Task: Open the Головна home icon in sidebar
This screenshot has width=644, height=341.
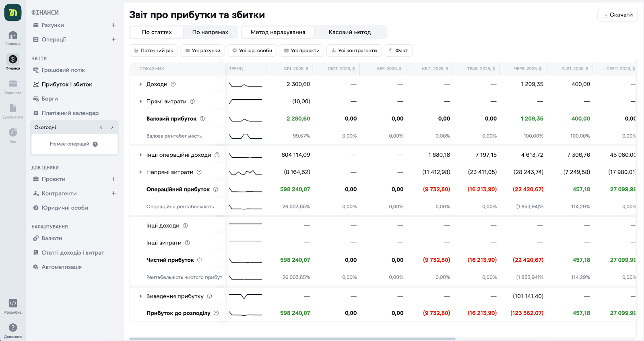Action: coord(13,35)
